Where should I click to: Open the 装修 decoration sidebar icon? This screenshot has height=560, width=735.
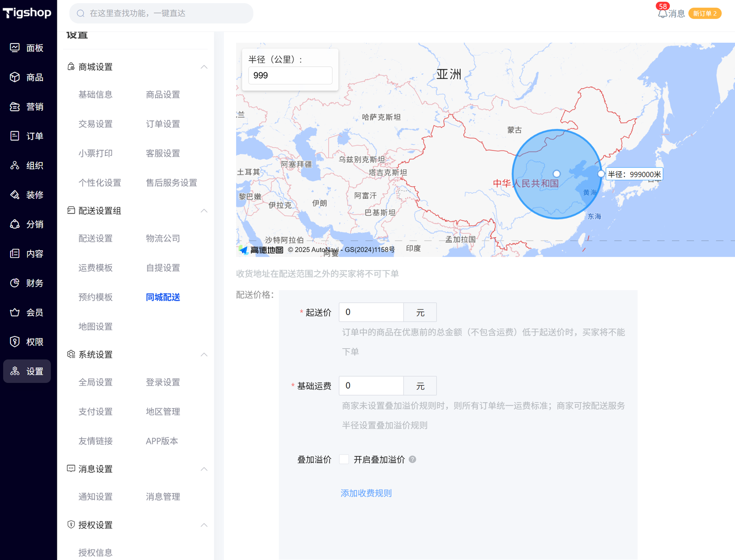coord(15,195)
